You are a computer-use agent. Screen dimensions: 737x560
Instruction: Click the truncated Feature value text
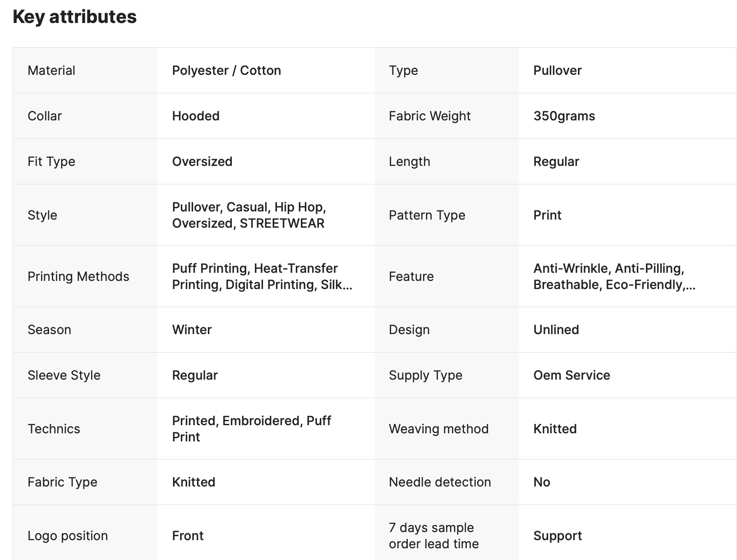tap(614, 276)
